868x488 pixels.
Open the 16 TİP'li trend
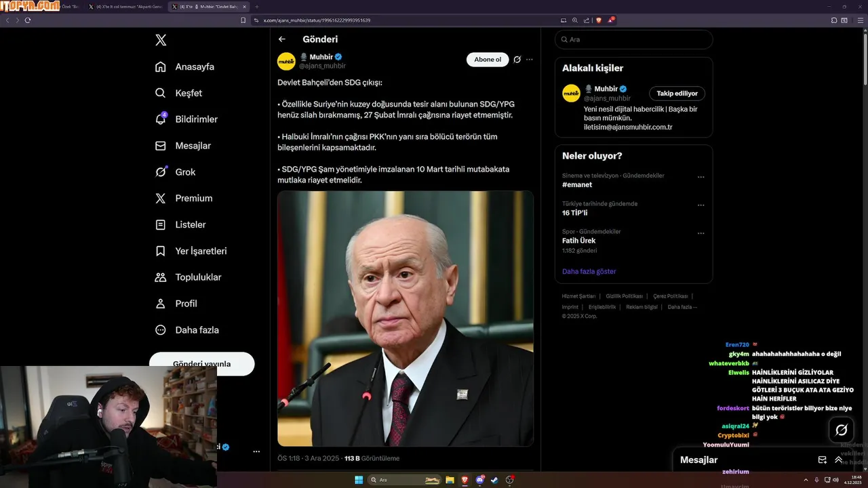coord(574,213)
